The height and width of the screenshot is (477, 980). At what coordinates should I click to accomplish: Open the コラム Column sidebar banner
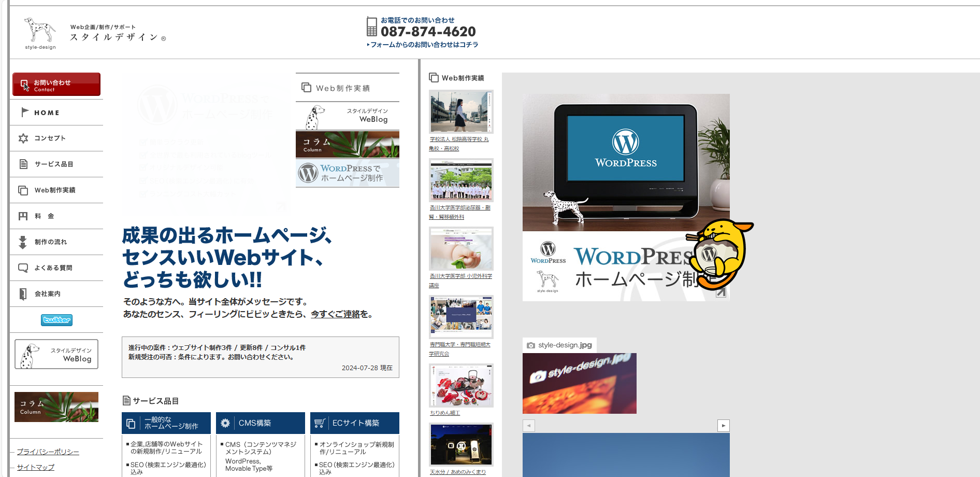coord(56,407)
